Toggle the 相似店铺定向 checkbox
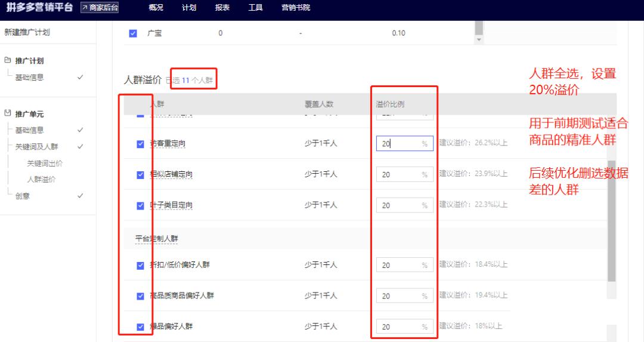The height and width of the screenshot is (342, 644). [x=141, y=175]
